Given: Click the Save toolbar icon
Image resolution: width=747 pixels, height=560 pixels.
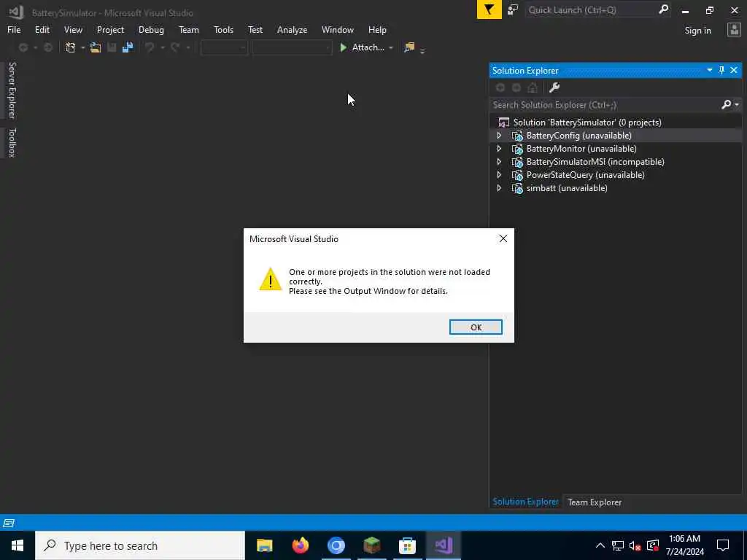Looking at the screenshot, I should pos(112,47).
